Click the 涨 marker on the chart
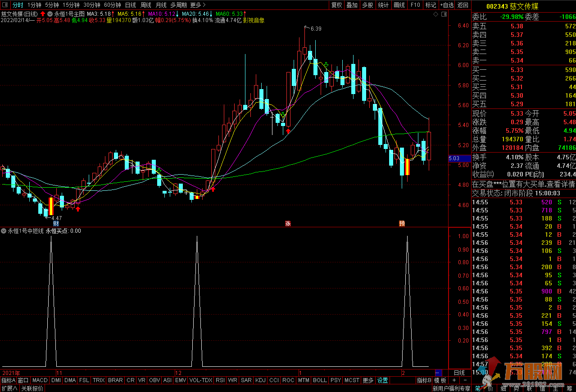Screen dimensions: 576x392 tap(288, 223)
